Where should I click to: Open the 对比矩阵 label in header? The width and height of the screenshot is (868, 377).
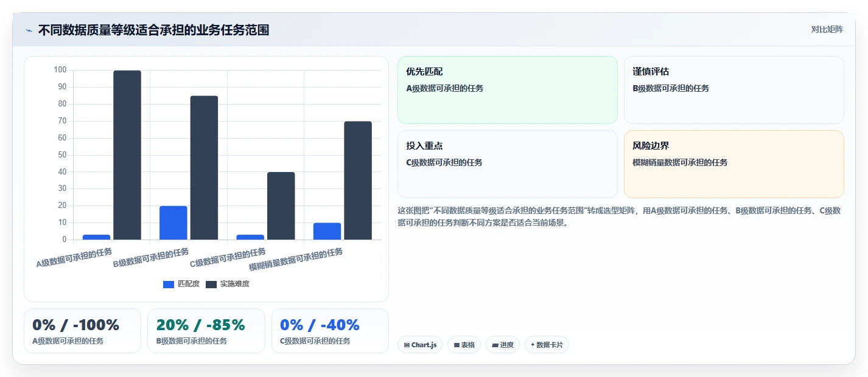tap(827, 29)
